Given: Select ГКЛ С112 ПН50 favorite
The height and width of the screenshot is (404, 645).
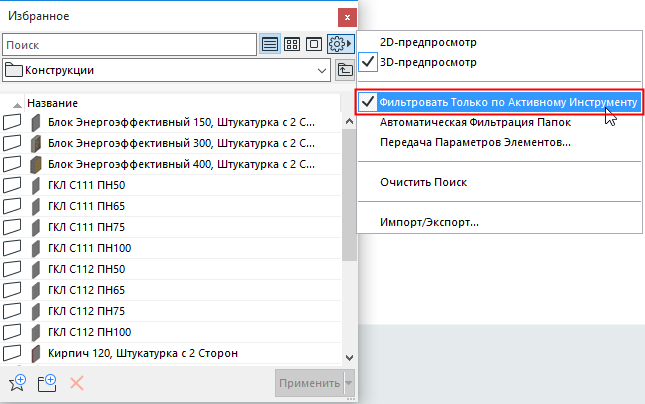Looking at the screenshot, I should tap(86, 269).
